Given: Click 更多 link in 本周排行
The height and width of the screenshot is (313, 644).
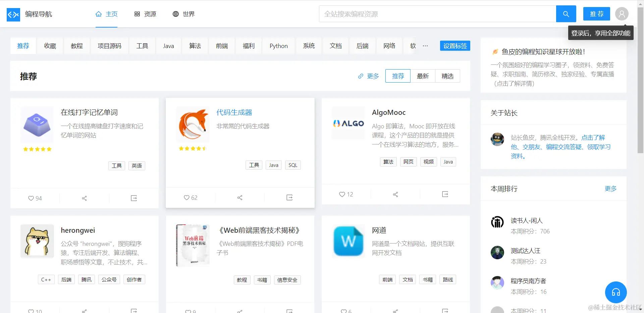Looking at the screenshot, I should click(610, 188).
